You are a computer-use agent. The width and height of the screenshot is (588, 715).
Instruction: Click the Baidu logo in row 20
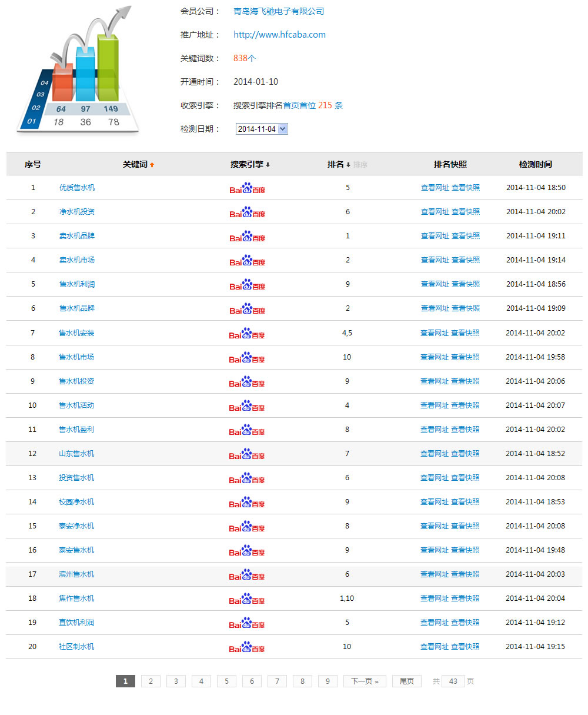pyautogui.click(x=247, y=647)
